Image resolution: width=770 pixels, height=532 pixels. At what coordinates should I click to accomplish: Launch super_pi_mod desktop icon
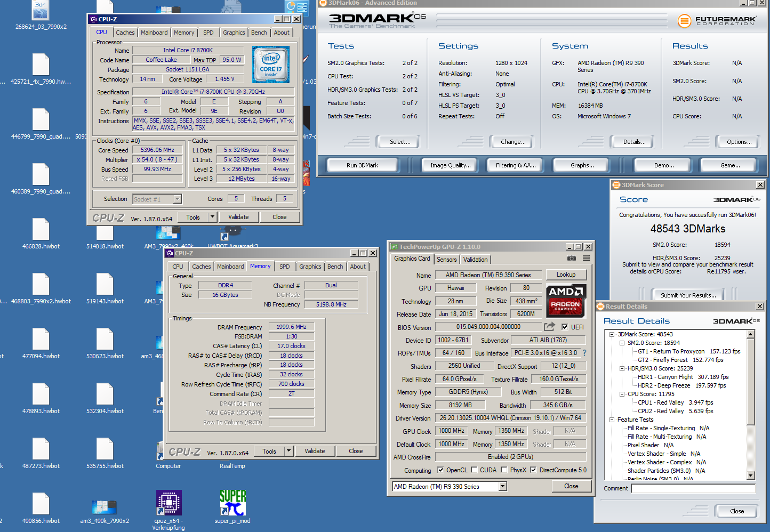pyautogui.click(x=232, y=503)
